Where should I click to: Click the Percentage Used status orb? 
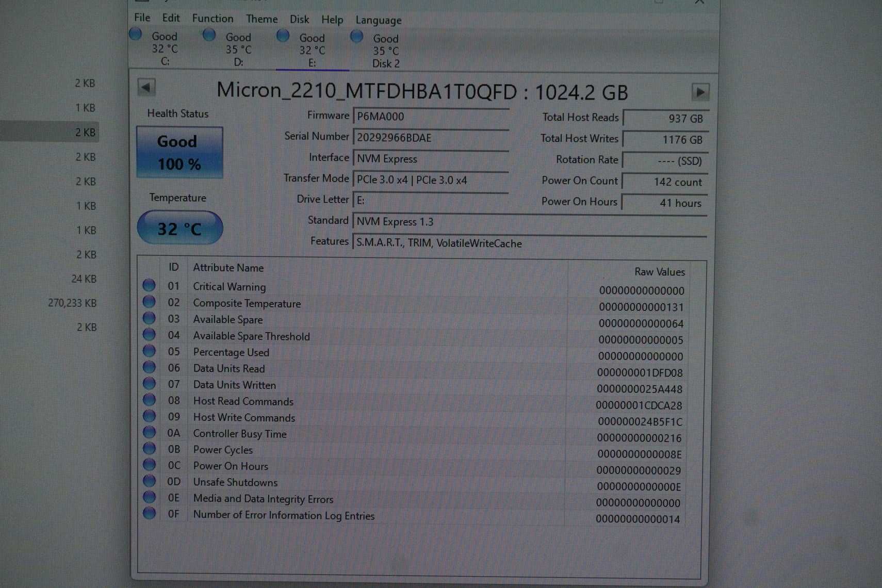coord(149,351)
